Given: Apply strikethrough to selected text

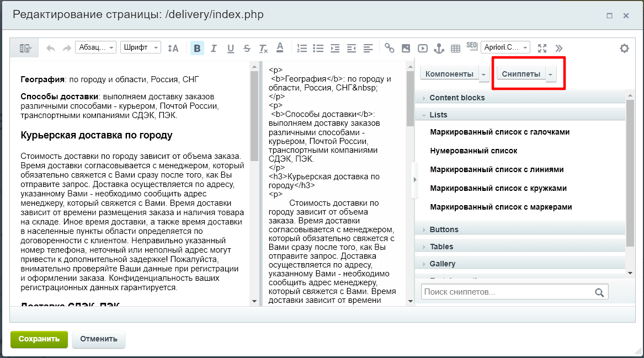Looking at the screenshot, I should click(247, 48).
